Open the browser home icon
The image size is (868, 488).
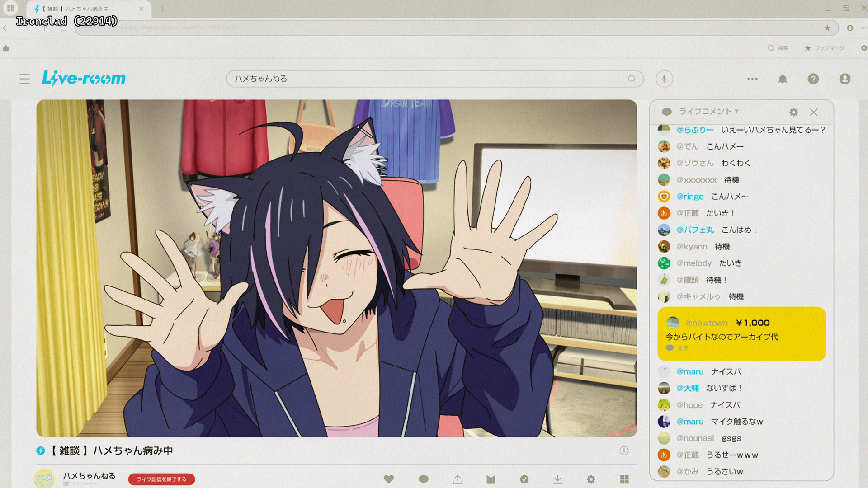pos(6,48)
